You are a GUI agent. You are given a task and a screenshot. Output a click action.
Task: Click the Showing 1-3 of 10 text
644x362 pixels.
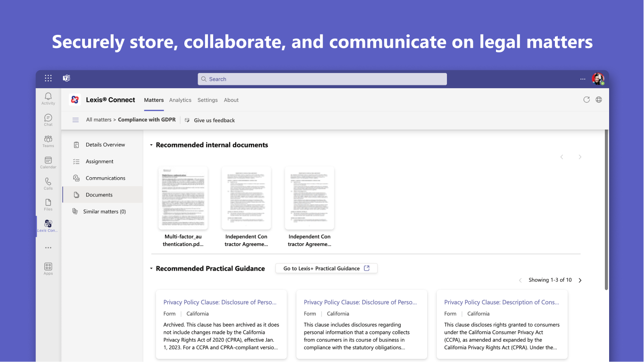(x=550, y=280)
